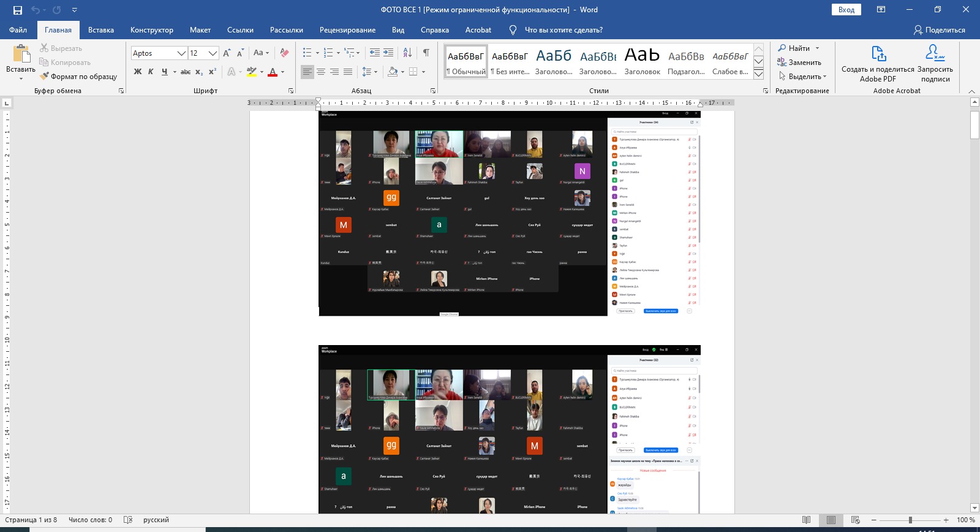Open the Файл menu
This screenshot has height=532, width=980.
point(18,30)
